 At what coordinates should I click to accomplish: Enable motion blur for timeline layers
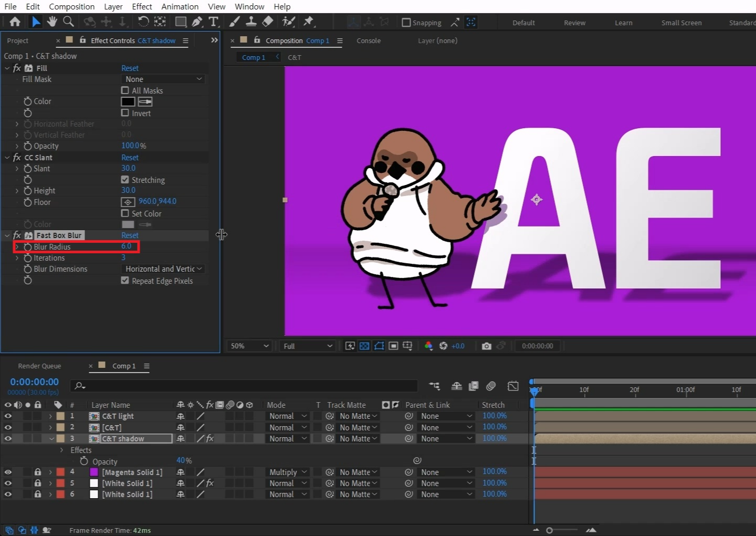point(491,386)
